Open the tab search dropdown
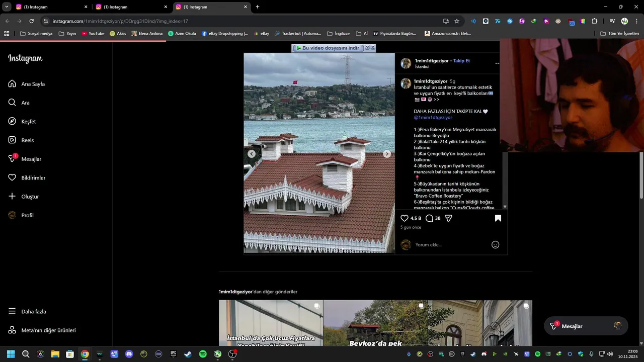 coord(7,7)
